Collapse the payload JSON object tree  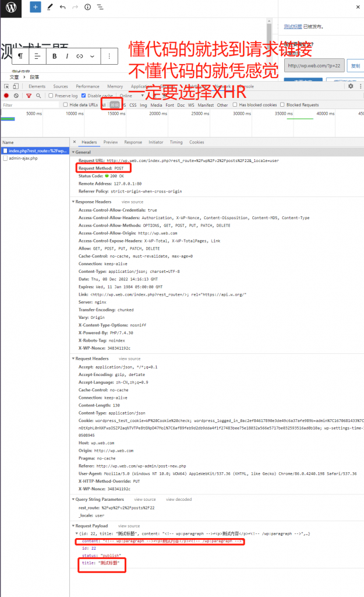[77, 533]
